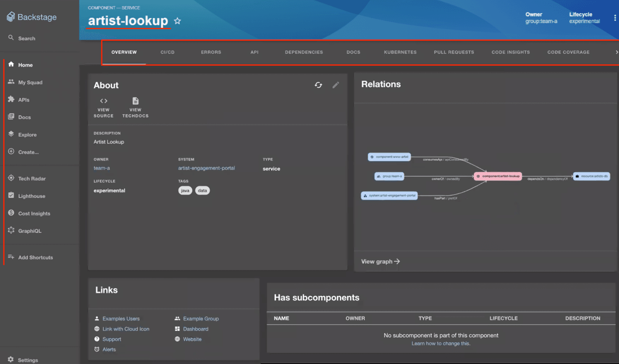Click the component:artist-lookup node in graph
Image resolution: width=619 pixels, height=364 pixels.
498,176
